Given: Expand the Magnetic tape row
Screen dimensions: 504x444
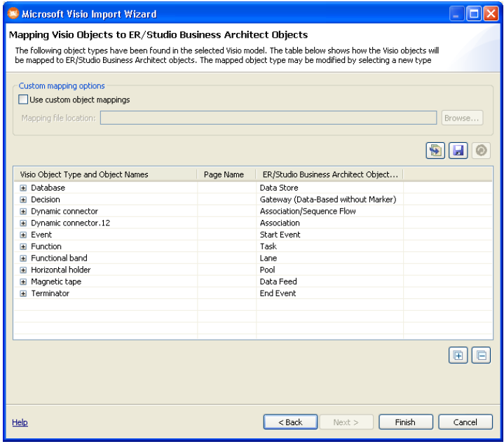Looking at the screenshot, I should tap(23, 282).
